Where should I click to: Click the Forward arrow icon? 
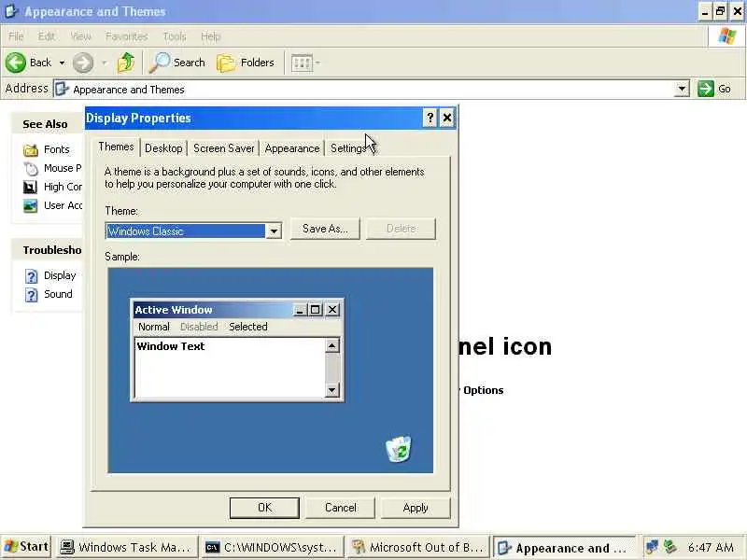pyautogui.click(x=83, y=63)
